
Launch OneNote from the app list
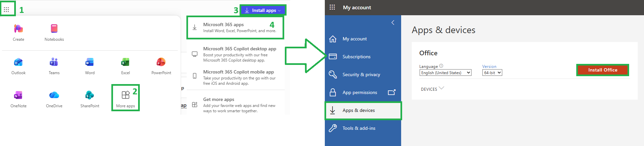pos(19,99)
